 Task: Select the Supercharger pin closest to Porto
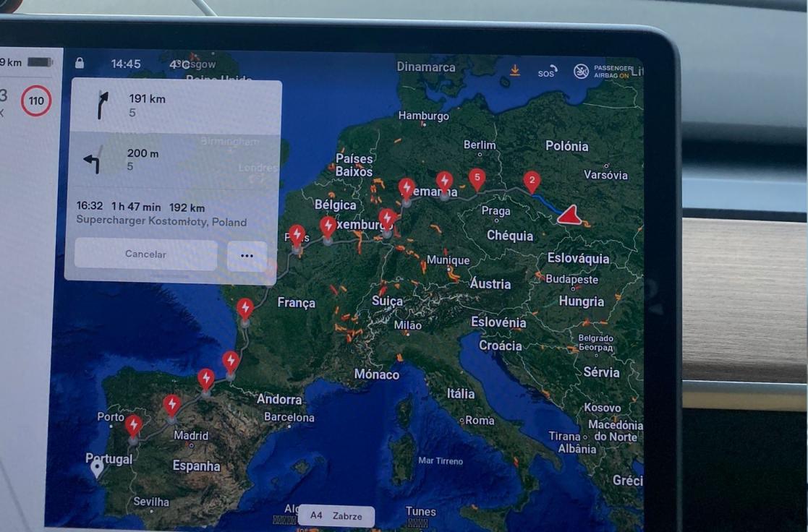(133, 425)
